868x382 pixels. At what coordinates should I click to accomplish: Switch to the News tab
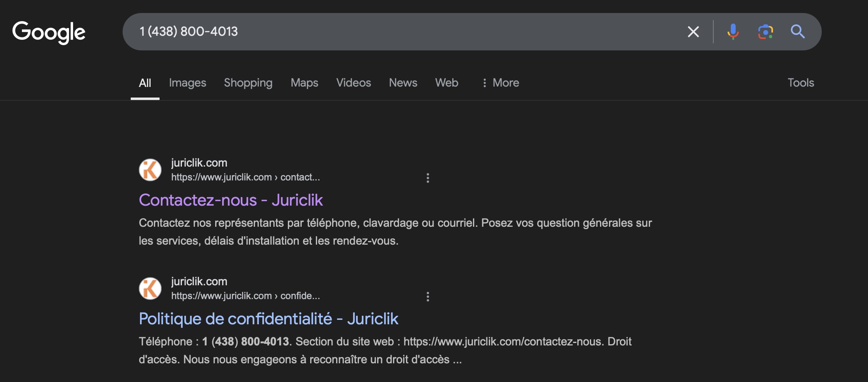(403, 83)
